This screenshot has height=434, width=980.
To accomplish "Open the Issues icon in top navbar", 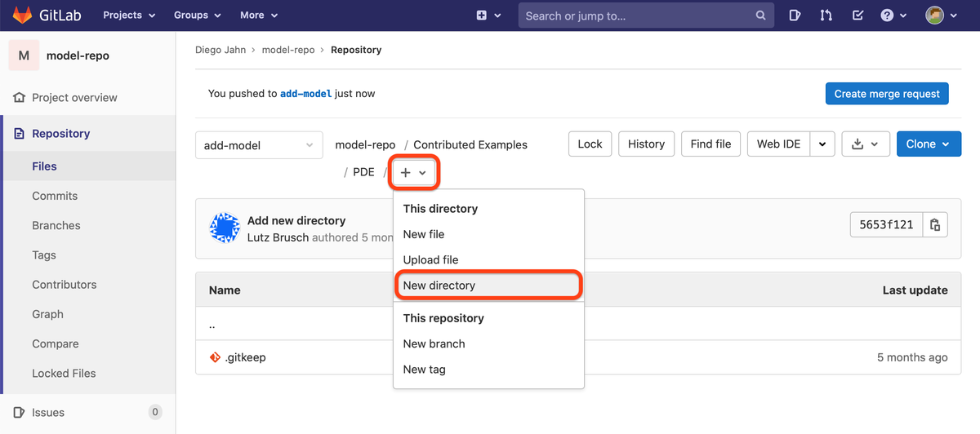I will click(795, 15).
